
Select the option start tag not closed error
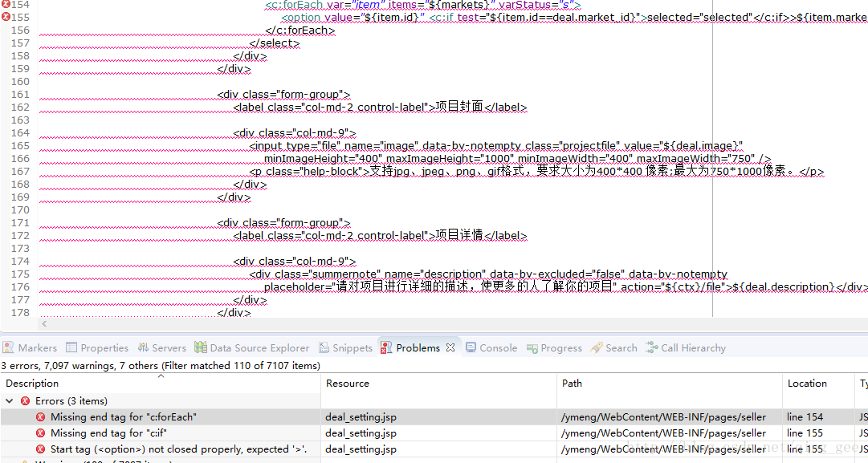point(178,449)
